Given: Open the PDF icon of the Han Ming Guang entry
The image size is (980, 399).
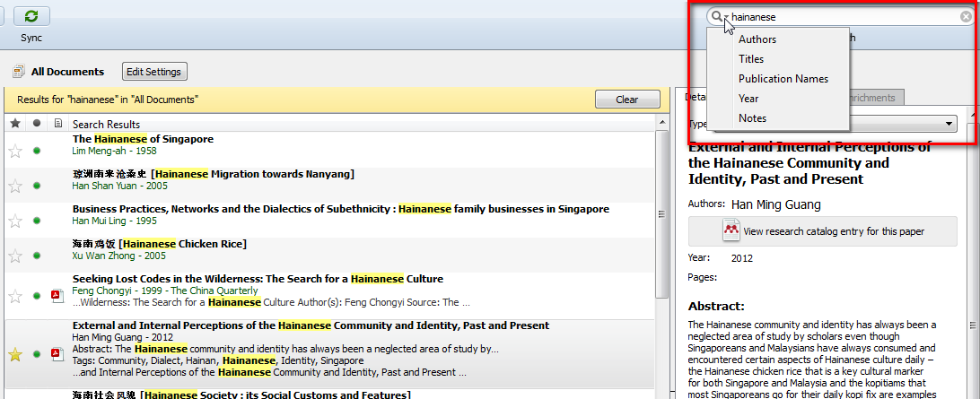Looking at the screenshot, I should (x=57, y=355).
